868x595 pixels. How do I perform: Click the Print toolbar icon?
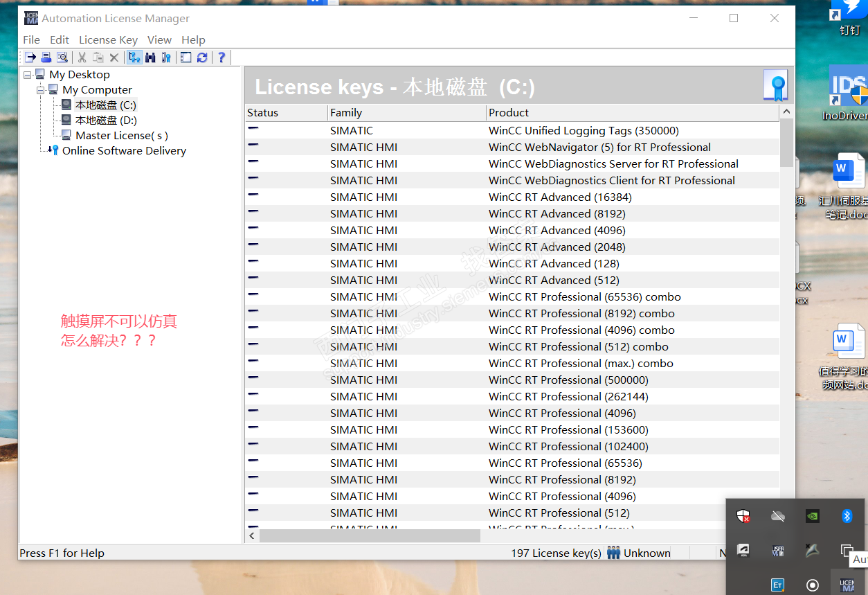tap(46, 57)
